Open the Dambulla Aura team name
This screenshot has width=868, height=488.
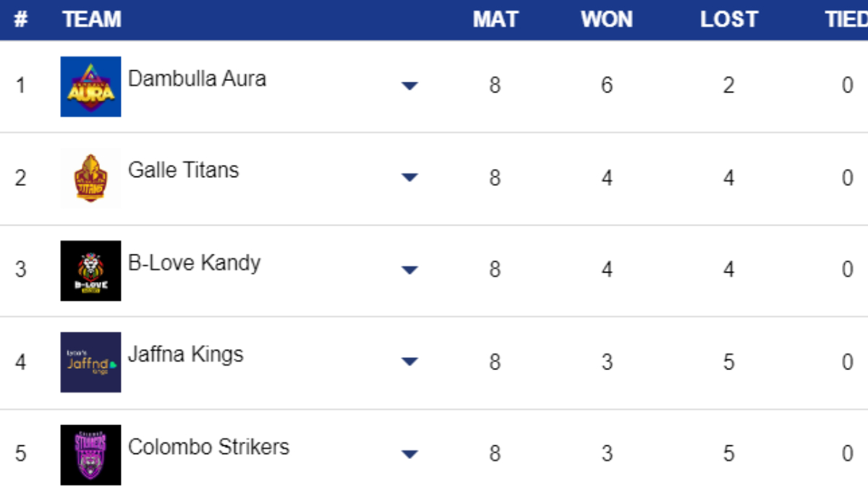click(x=197, y=78)
